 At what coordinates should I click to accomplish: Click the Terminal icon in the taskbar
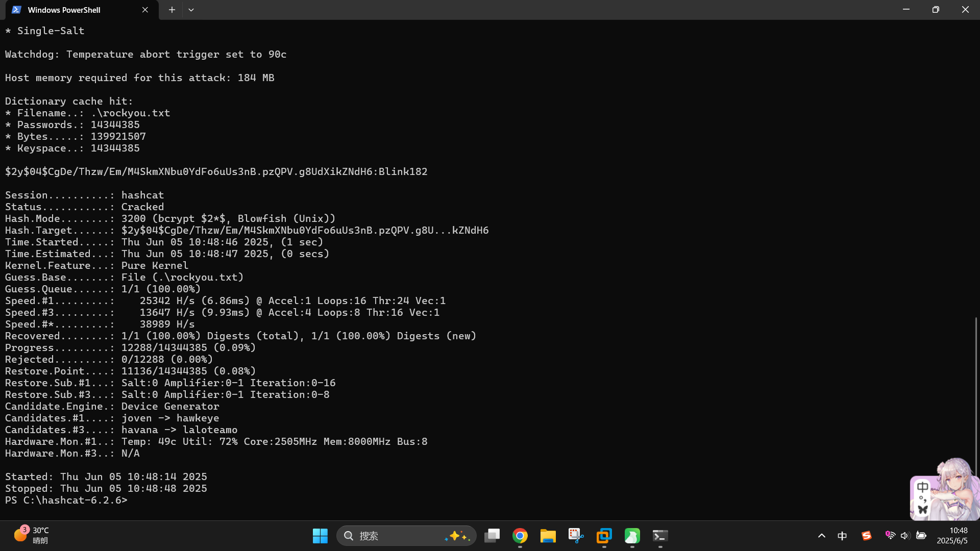pyautogui.click(x=660, y=536)
